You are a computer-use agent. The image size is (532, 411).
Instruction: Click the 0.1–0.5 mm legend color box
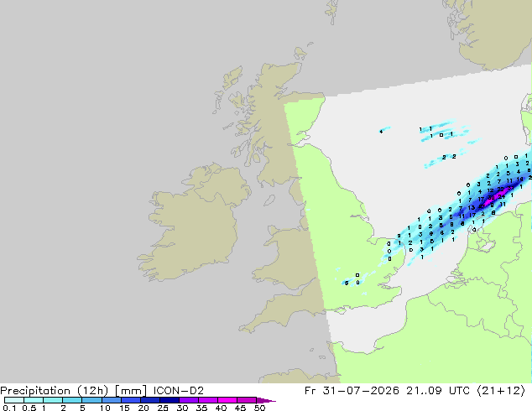[14, 400]
